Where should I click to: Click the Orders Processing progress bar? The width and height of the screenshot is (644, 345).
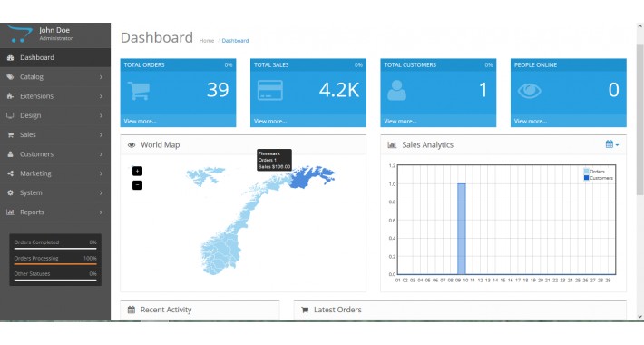coord(55,264)
